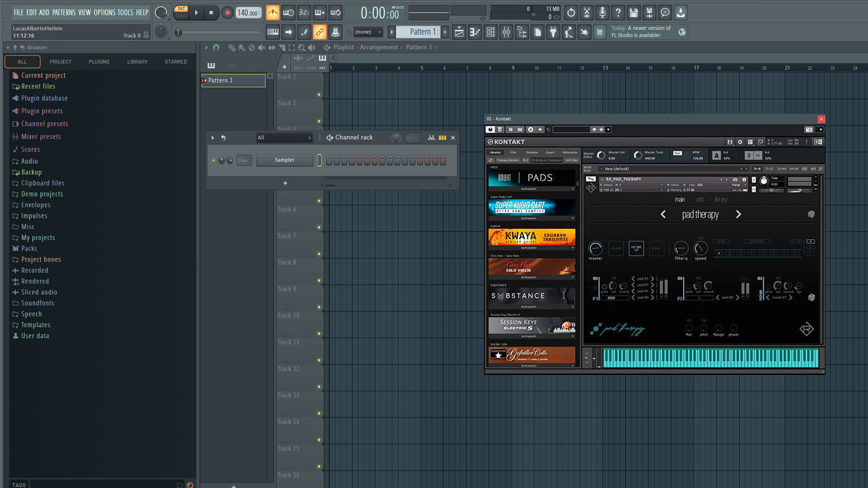Open the PADS library Instruments dropdown
Screen dimensions: 868x488
(532, 189)
